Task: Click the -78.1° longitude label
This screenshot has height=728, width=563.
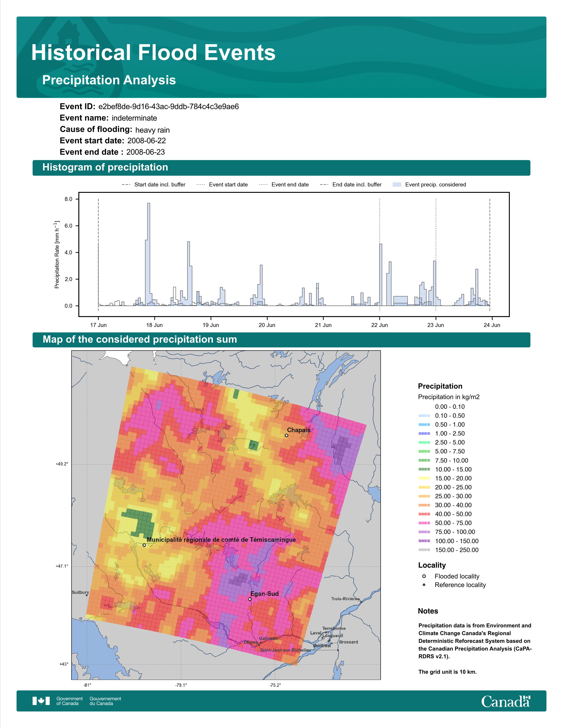Action: pos(181,685)
